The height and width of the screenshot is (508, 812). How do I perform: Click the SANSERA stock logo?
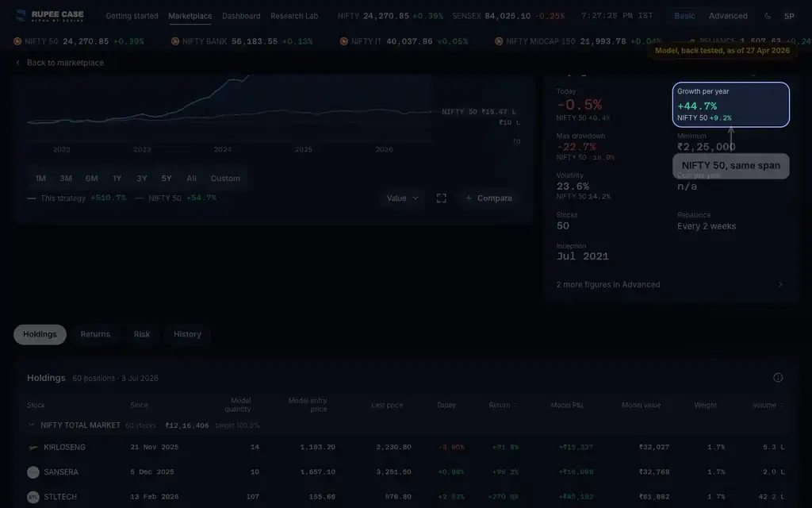point(33,472)
